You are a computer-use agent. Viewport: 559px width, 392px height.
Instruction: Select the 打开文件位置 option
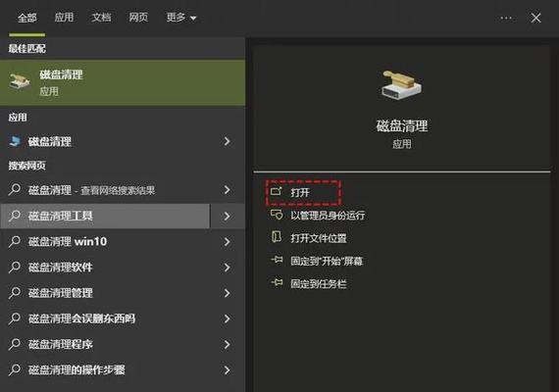pyautogui.click(x=319, y=238)
